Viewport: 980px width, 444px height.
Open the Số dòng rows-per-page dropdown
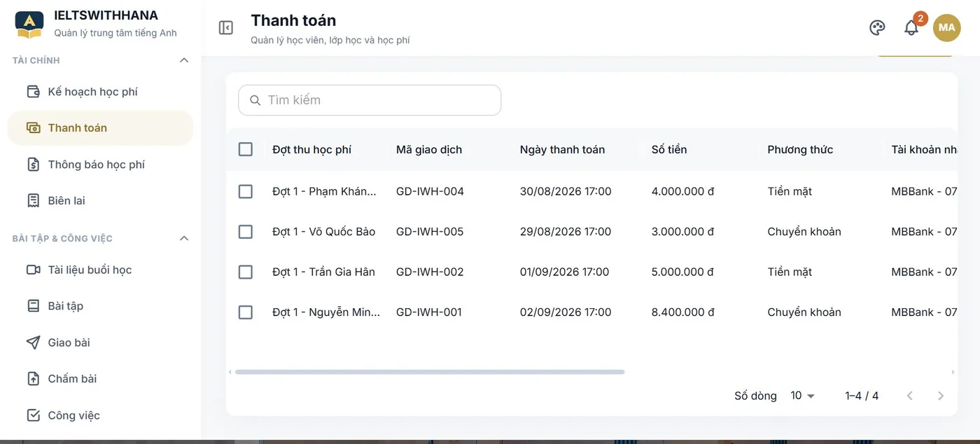802,396
